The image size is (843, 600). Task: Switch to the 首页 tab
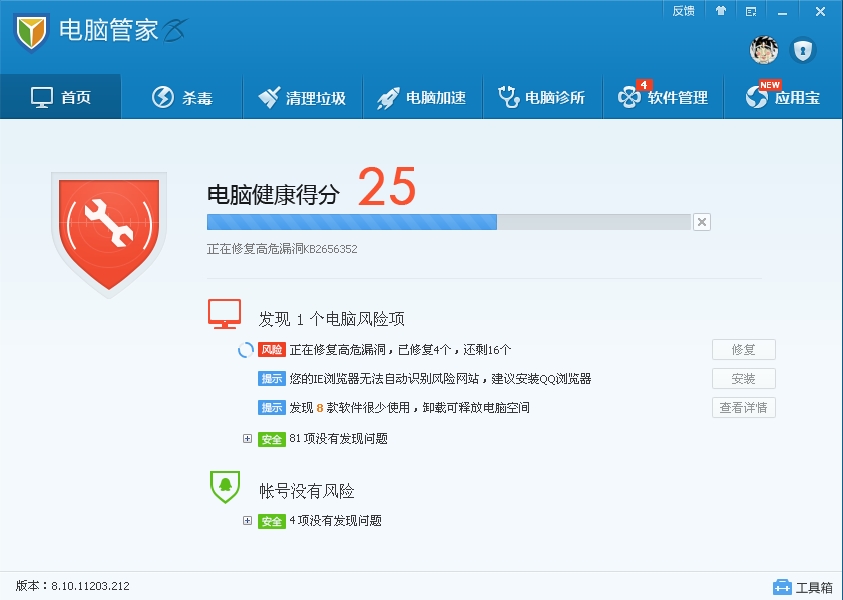(x=61, y=97)
